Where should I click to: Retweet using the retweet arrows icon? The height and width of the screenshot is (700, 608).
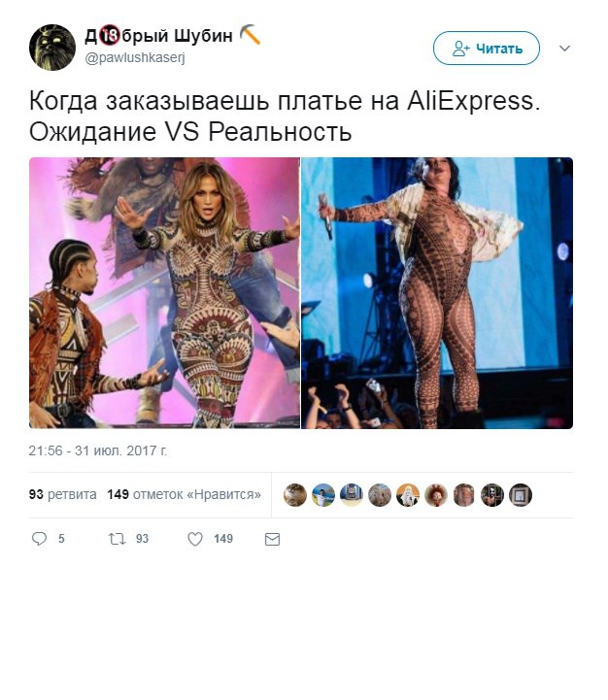pyautogui.click(x=118, y=539)
